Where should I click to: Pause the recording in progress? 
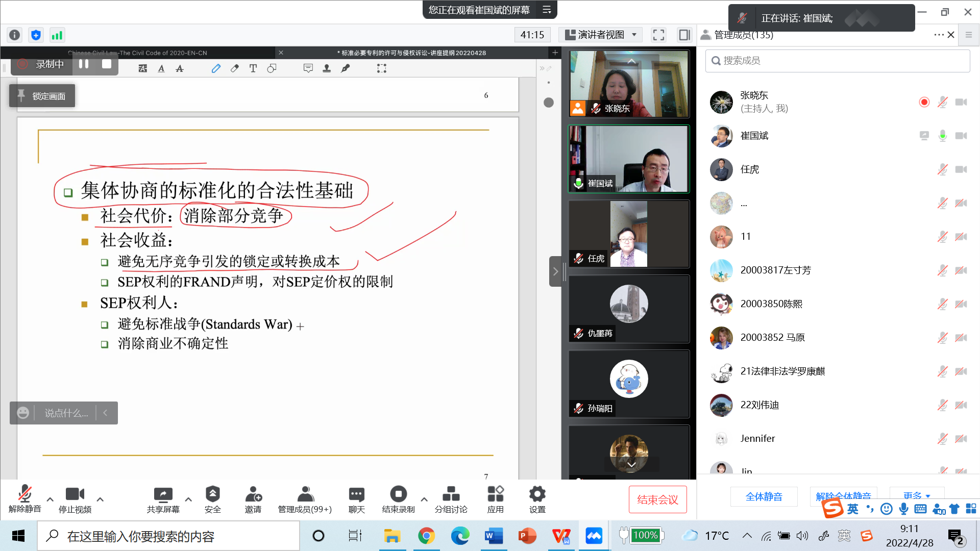(84, 64)
